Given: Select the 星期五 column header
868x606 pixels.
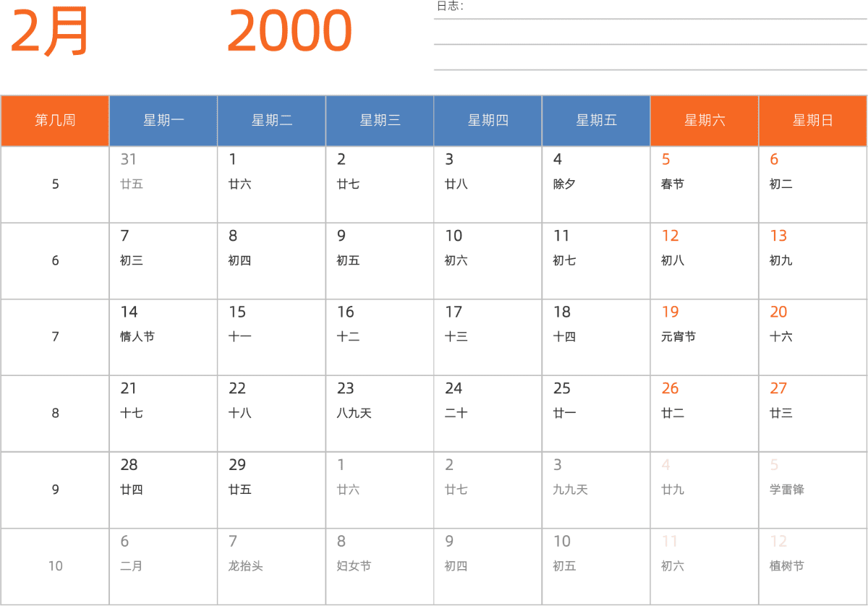Looking at the screenshot, I should tap(597, 120).
